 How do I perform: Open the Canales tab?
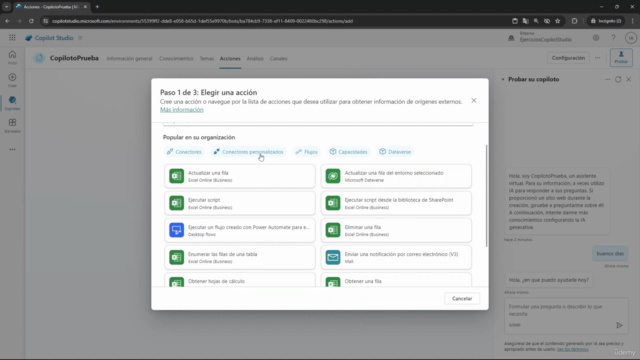pos(278,58)
